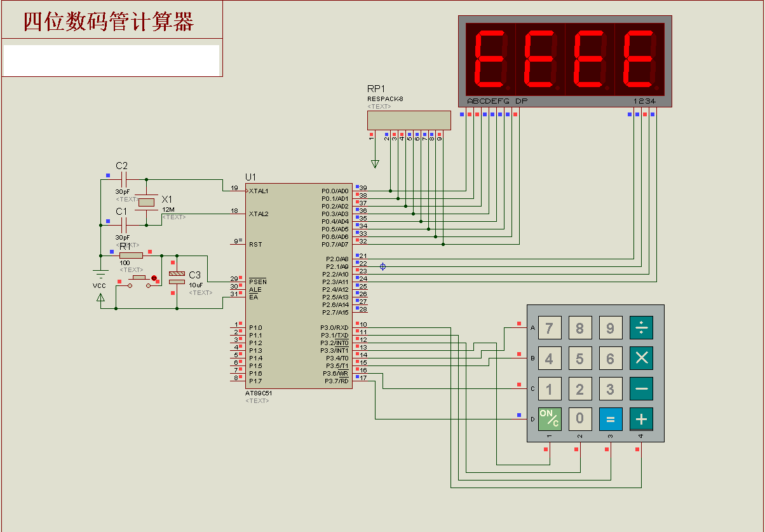This screenshot has width=765, height=532.
Task: Click the P0.0/AD0 pin label
Action: click(x=335, y=191)
